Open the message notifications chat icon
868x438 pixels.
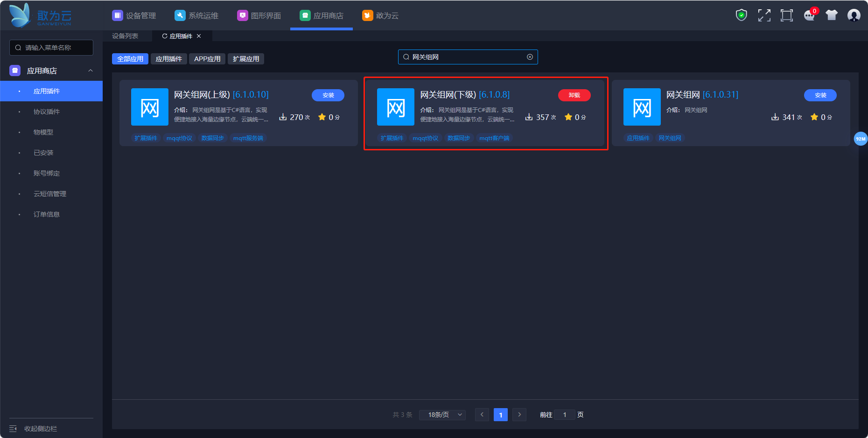pyautogui.click(x=810, y=15)
